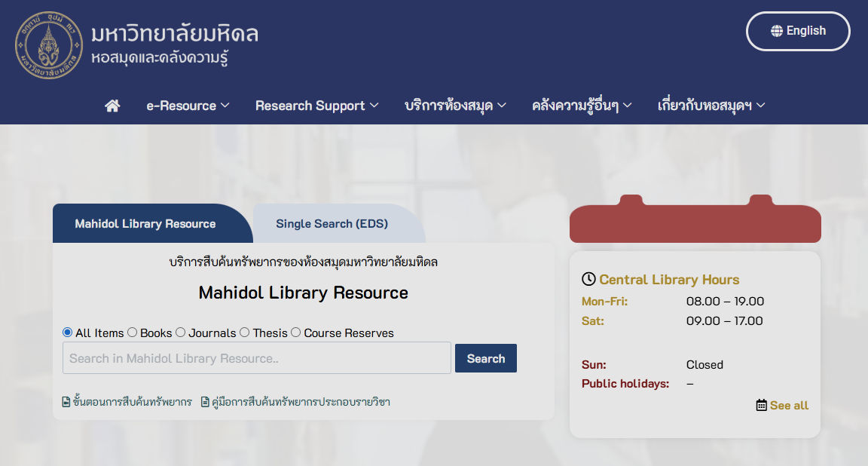Open the คลังความรู้อื่นๆ dropdown
The image size is (868, 466).
pyautogui.click(x=581, y=106)
